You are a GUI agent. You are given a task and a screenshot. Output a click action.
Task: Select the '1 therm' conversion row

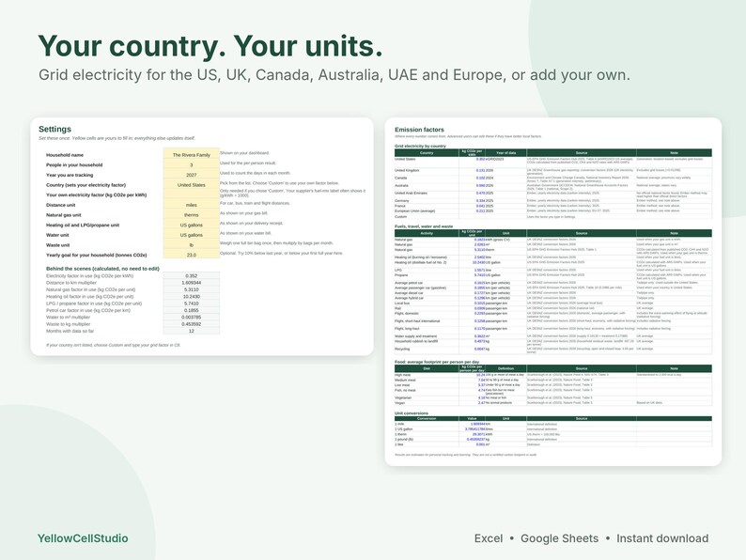(x=552, y=434)
